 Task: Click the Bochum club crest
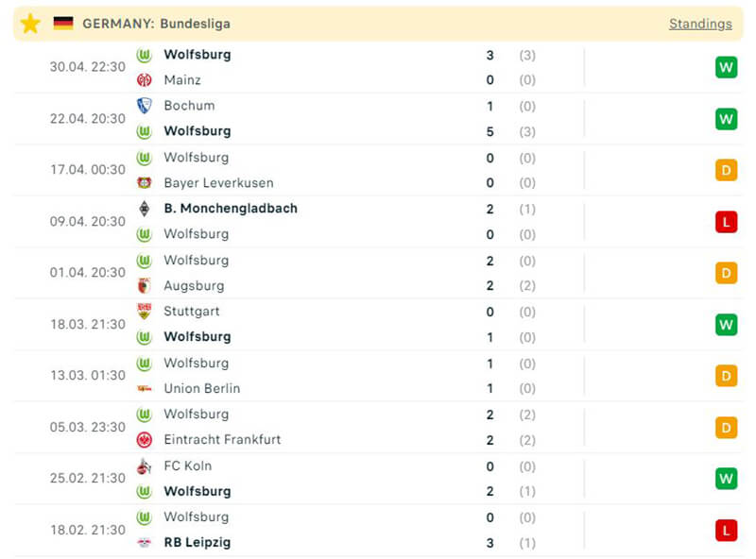(x=145, y=106)
